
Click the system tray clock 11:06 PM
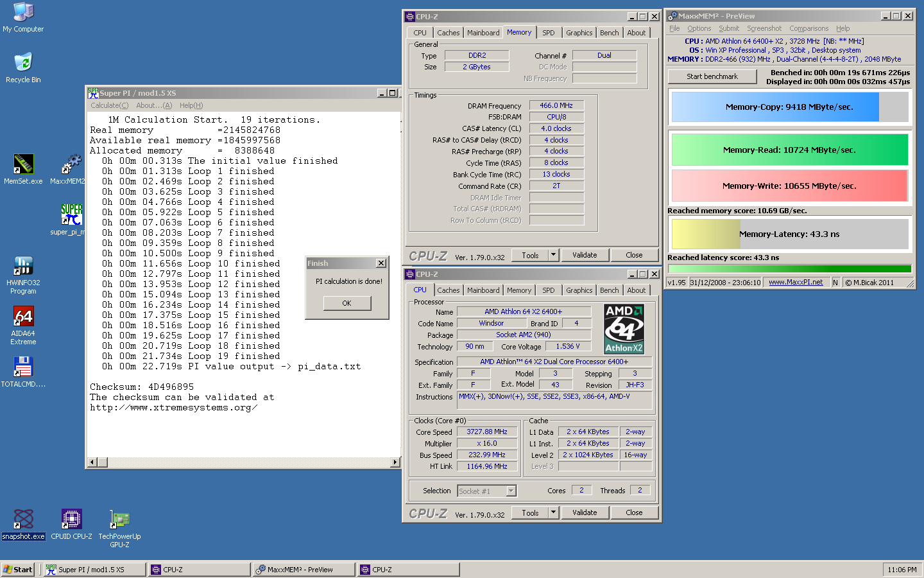click(x=902, y=570)
